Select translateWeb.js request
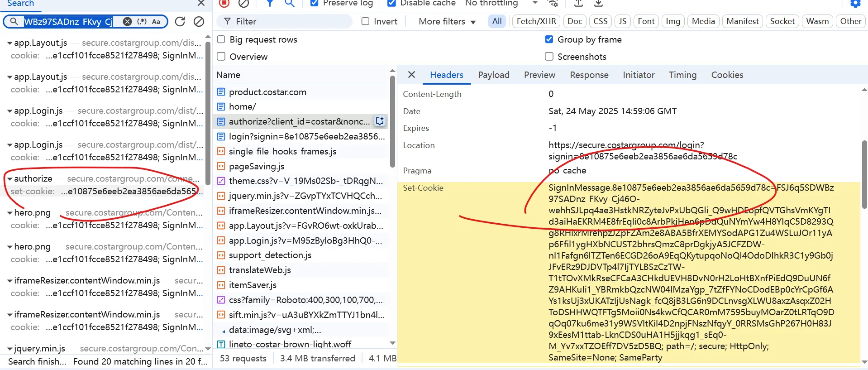The width and height of the screenshot is (868, 370). click(301, 270)
